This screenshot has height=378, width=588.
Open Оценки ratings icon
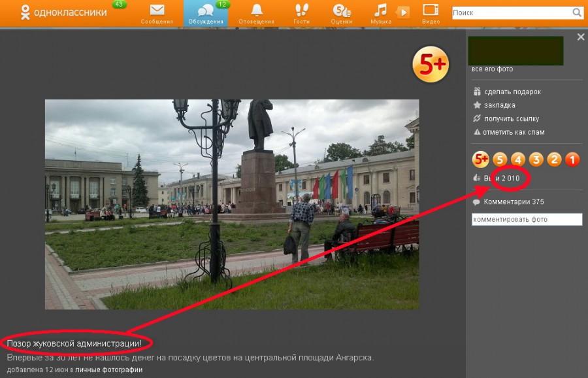pos(342,10)
